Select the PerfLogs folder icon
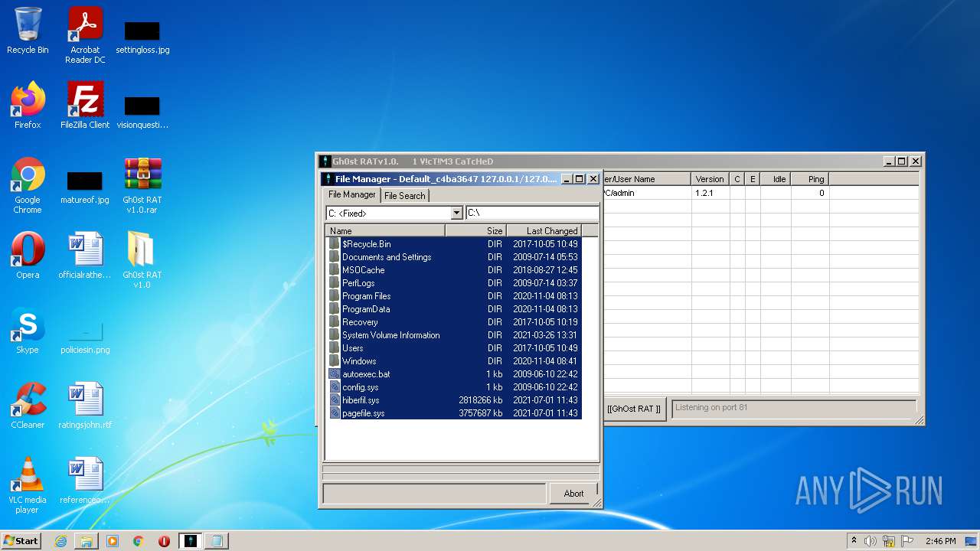 335,283
